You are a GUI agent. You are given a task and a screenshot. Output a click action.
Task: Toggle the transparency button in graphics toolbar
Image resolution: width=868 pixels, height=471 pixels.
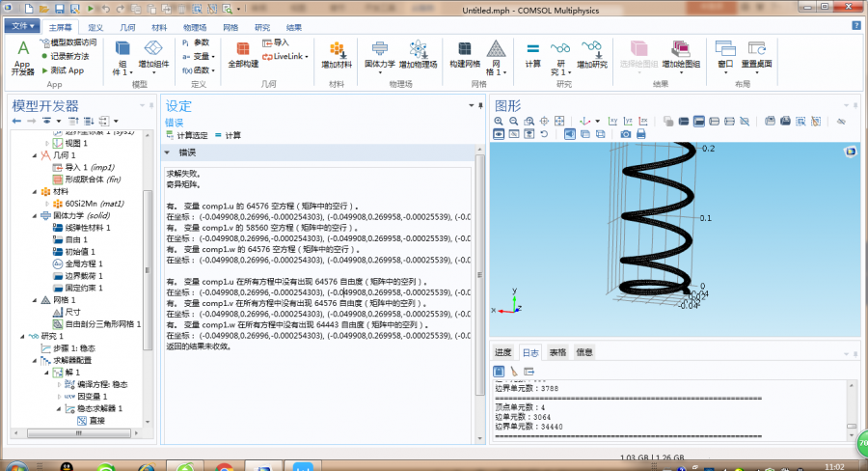584,134
